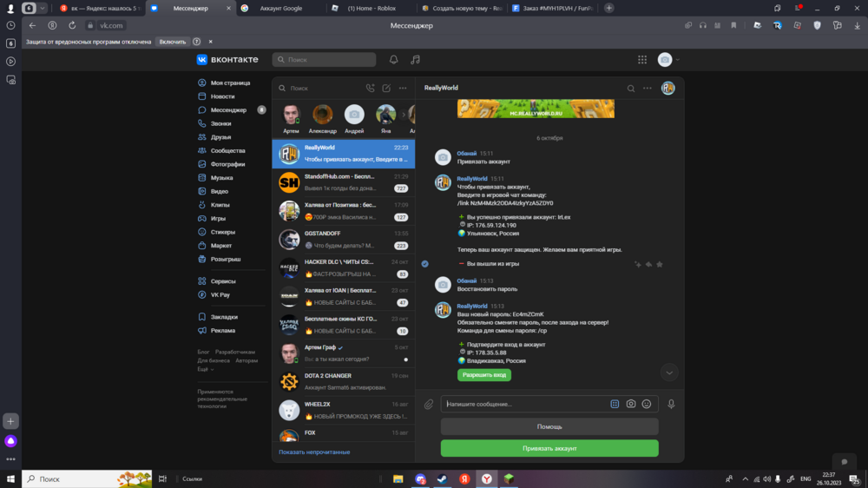Deselect the checked message checkmark
This screenshot has height=488, width=868.
(x=425, y=264)
